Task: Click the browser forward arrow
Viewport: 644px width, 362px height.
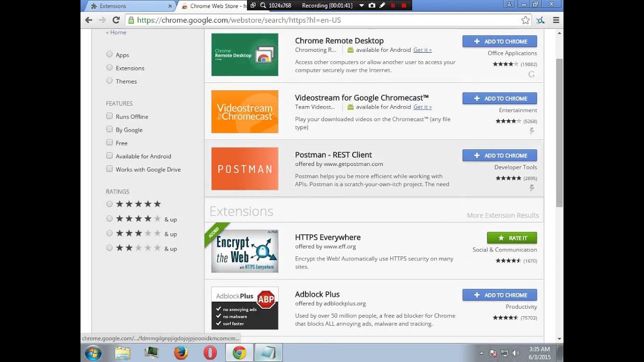Action: point(102,20)
